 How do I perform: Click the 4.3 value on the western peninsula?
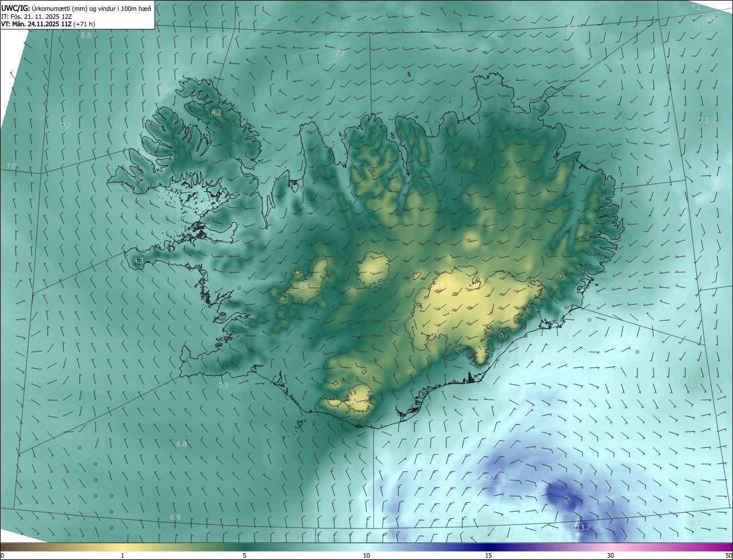click(x=139, y=261)
